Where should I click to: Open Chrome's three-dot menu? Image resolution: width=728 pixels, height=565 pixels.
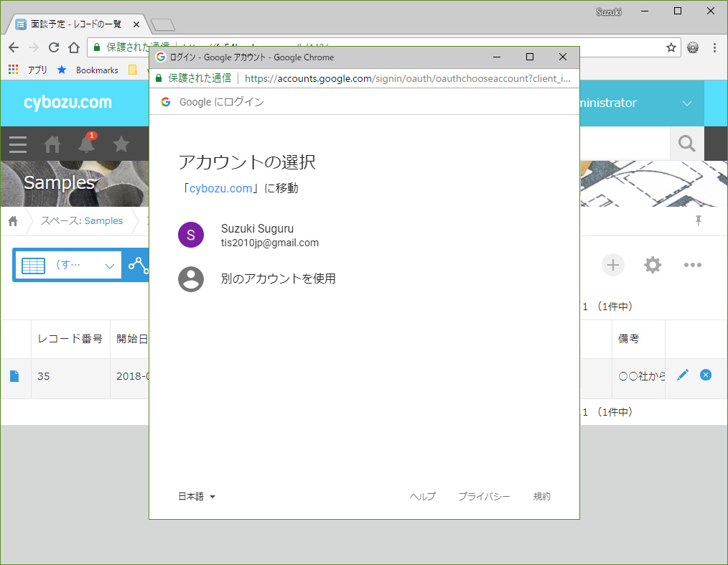click(x=714, y=47)
